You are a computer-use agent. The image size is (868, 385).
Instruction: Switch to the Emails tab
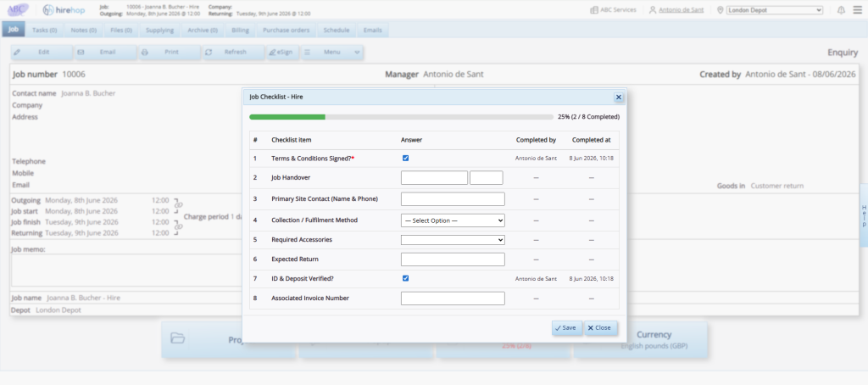pyautogui.click(x=373, y=30)
